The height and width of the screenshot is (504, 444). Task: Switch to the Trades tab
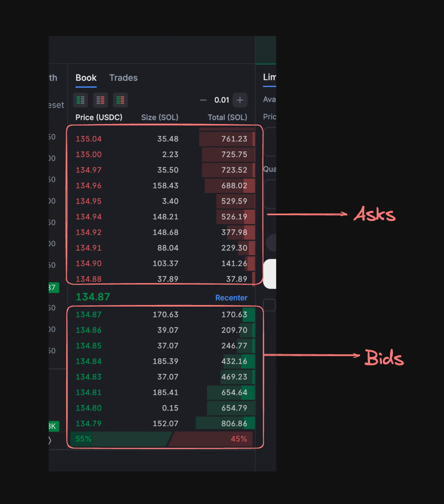[123, 78]
